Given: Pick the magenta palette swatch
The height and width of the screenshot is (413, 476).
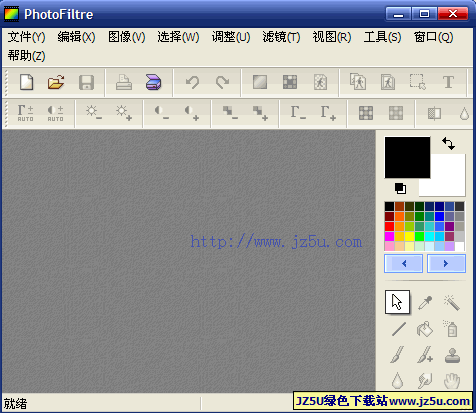Looking at the screenshot, I should [389, 237].
